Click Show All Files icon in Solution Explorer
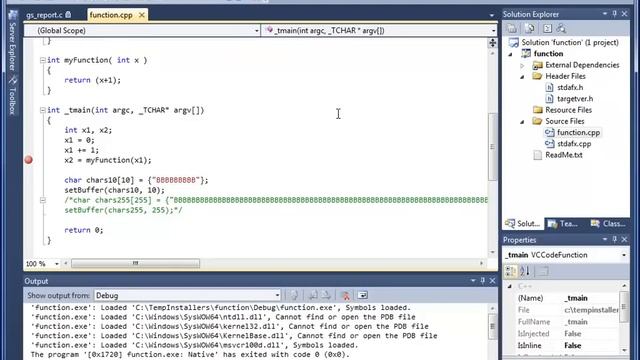The height and width of the screenshot is (360, 640). tap(530, 29)
